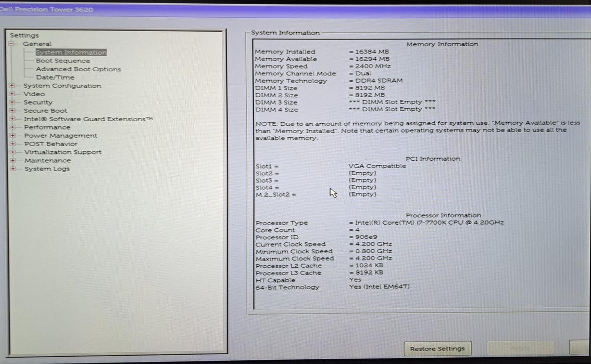Image resolution: width=591 pixels, height=364 pixels.
Task: Select the Virtualization Support category
Action: click(x=63, y=152)
